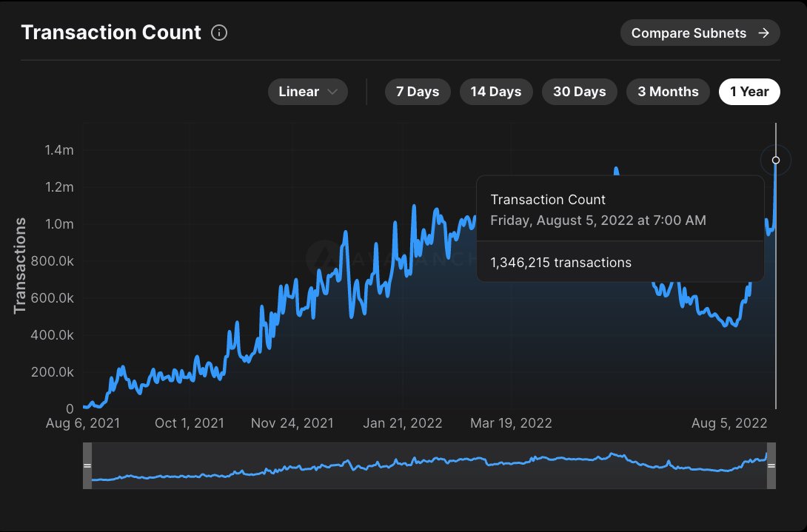The height and width of the screenshot is (532, 807).
Task: Click the Aug 5, 2022 axis label
Action: coord(729,422)
